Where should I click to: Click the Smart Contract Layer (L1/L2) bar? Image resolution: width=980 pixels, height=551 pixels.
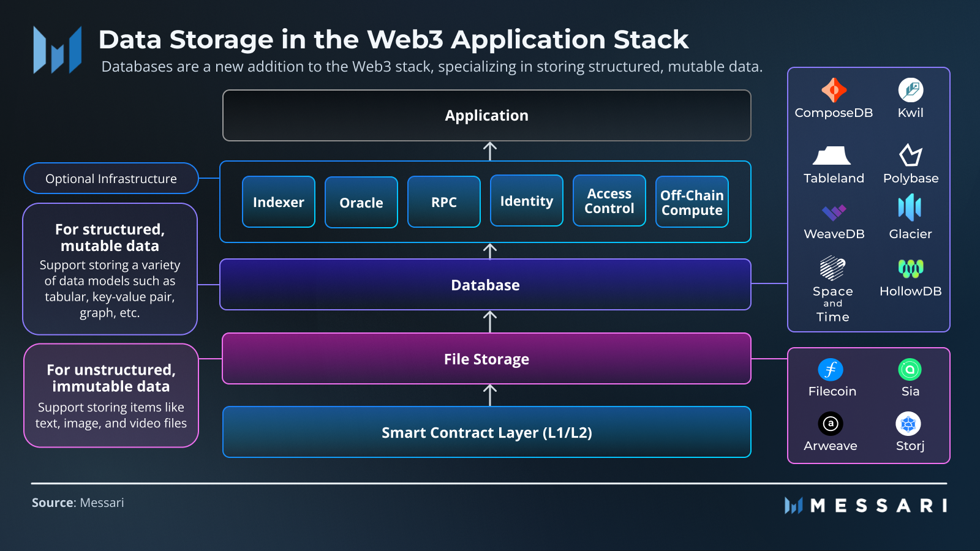(486, 432)
